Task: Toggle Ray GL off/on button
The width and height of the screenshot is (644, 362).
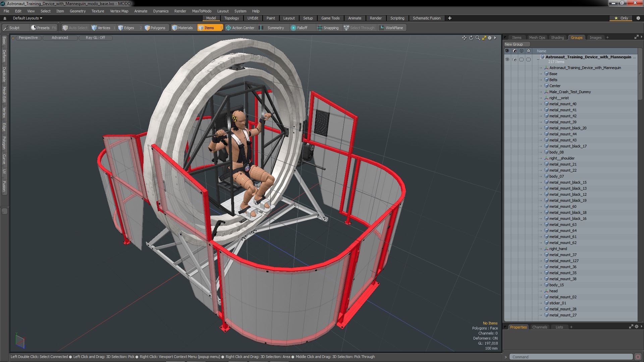Action: point(95,38)
